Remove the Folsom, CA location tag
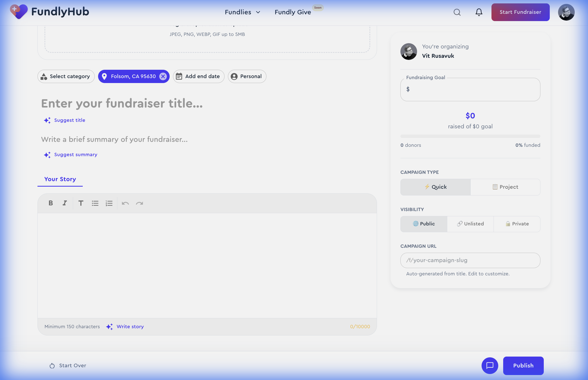The width and height of the screenshot is (588, 380). (163, 76)
